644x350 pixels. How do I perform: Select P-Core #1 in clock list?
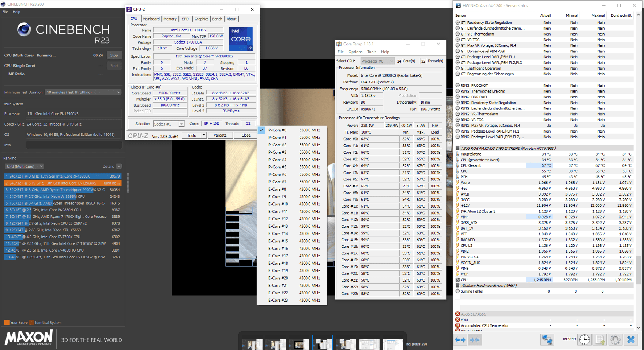pos(292,137)
